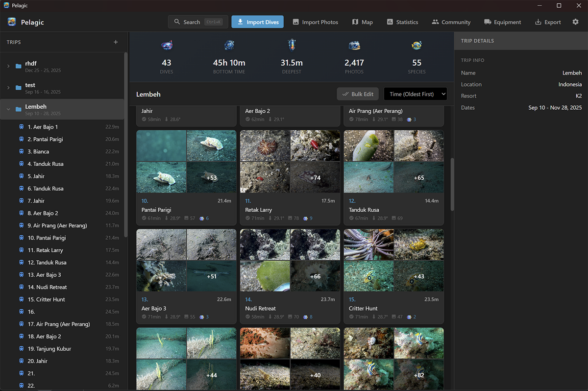Click the photos camera icon above 2,417
The image size is (588, 391).
[x=354, y=46]
